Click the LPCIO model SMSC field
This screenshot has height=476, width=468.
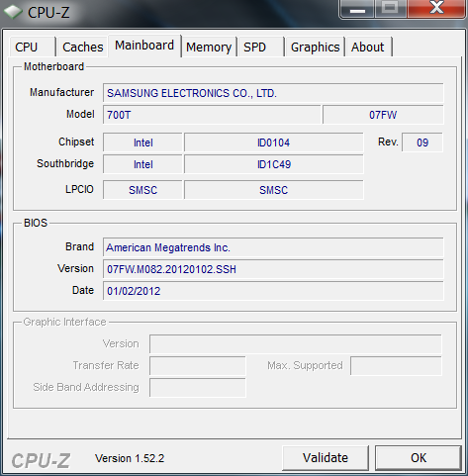(274, 190)
